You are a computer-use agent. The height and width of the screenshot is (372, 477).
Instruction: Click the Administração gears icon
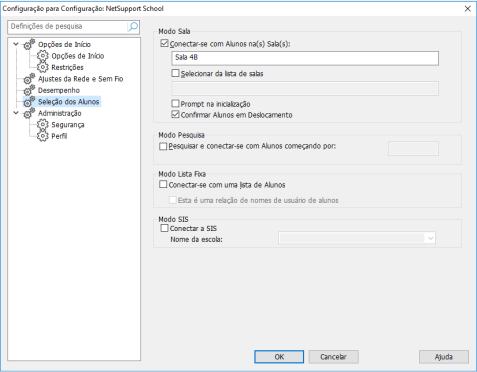pyautogui.click(x=29, y=113)
